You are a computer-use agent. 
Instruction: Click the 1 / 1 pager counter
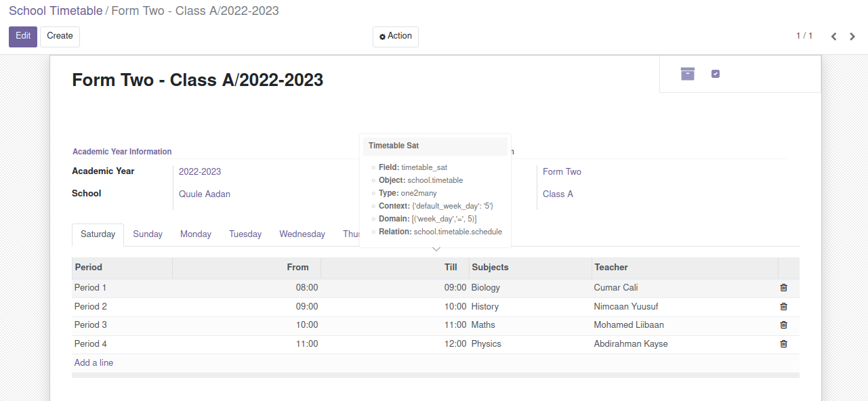pyautogui.click(x=804, y=36)
